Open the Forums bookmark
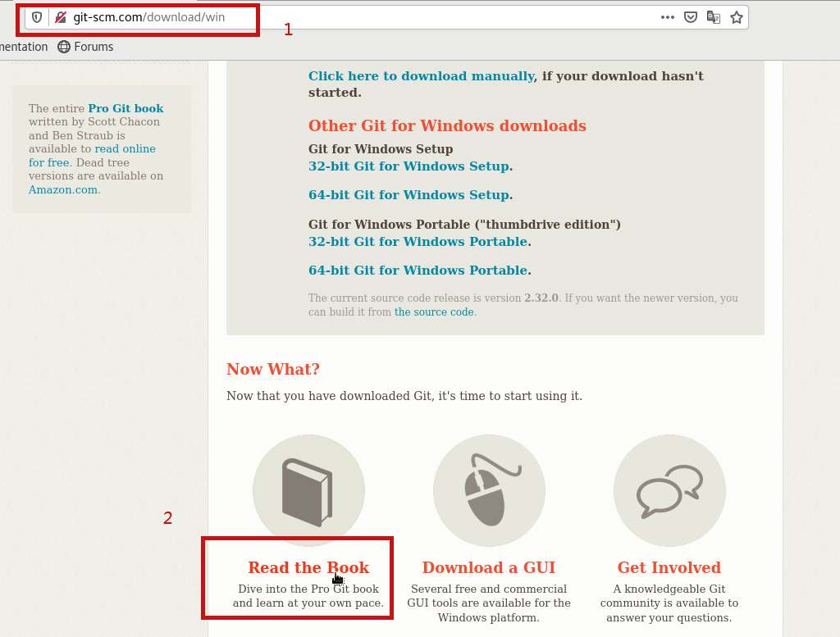 point(85,47)
